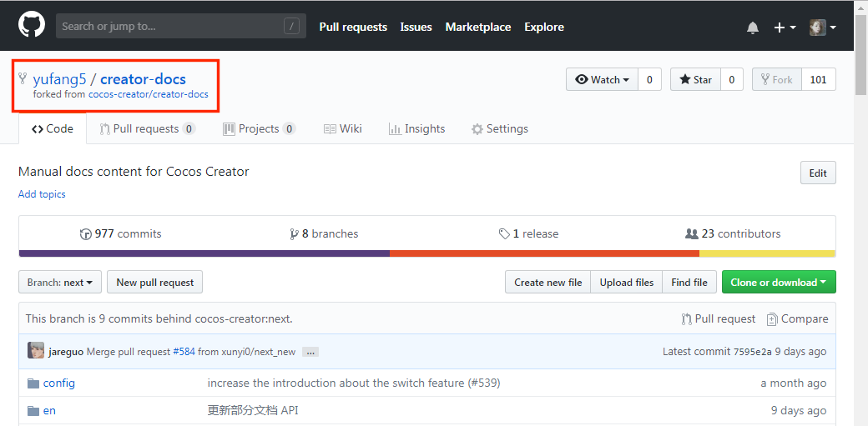Compare this branch with upstream
This screenshot has height=426, width=868.
point(798,318)
